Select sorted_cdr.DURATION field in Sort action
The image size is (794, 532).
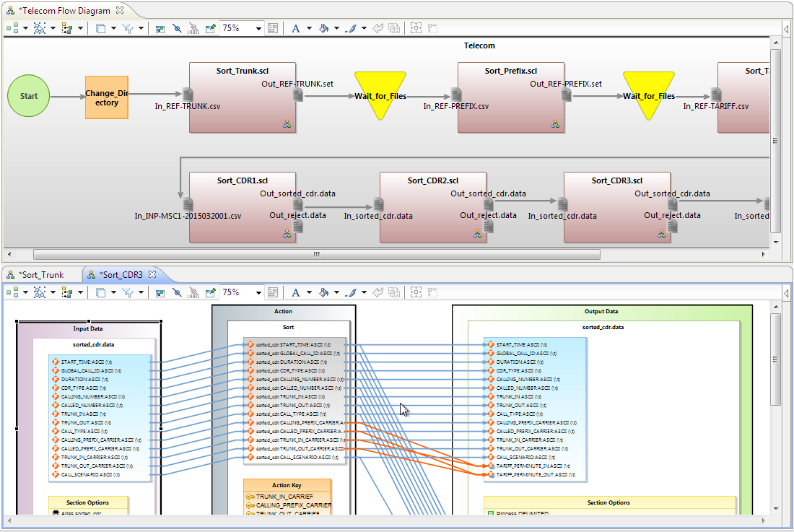tap(287, 362)
